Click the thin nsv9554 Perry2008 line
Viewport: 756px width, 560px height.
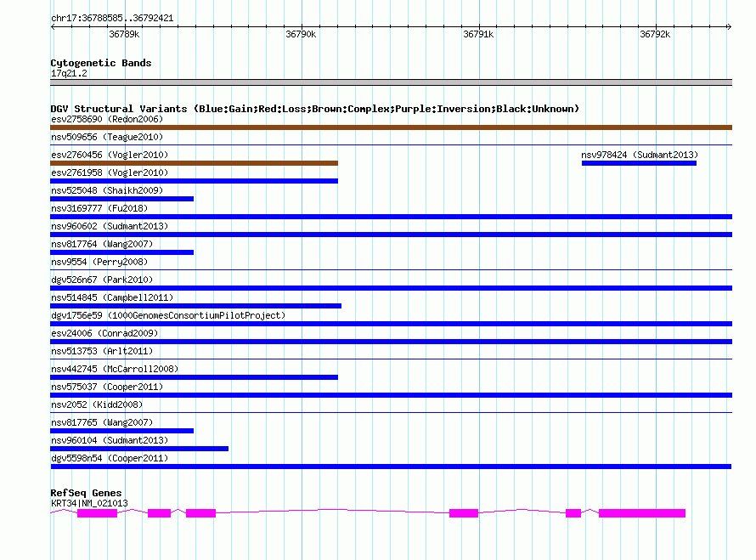pyautogui.click(x=391, y=269)
